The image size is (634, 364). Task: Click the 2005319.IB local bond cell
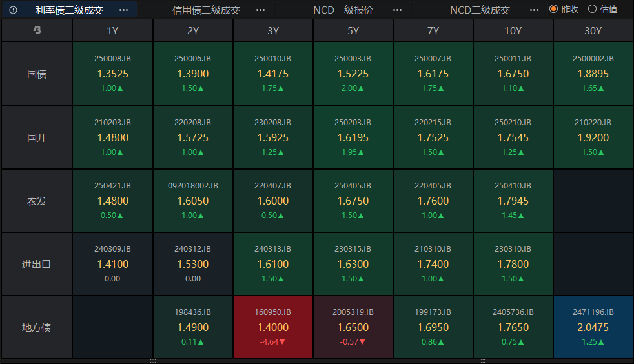coord(353,327)
